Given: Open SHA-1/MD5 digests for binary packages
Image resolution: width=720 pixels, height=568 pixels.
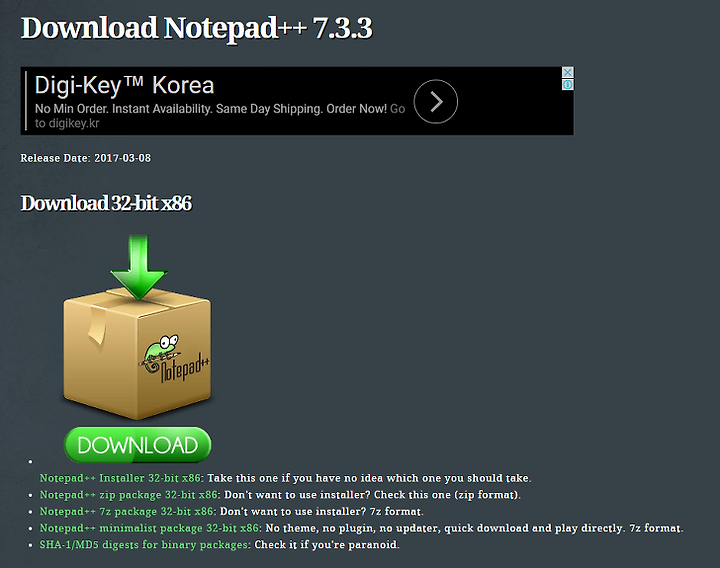Looking at the screenshot, I should point(144,544).
